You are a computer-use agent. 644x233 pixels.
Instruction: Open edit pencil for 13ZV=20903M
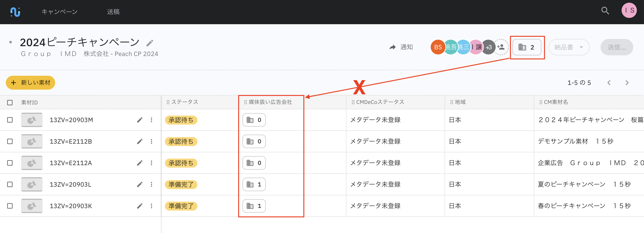click(140, 120)
